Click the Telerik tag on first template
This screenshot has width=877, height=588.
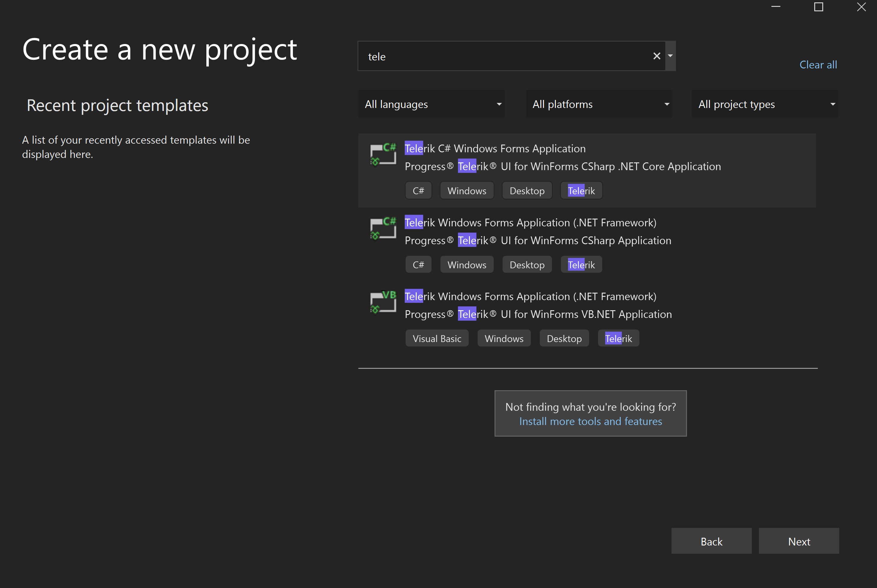click(x=581, y=191)
